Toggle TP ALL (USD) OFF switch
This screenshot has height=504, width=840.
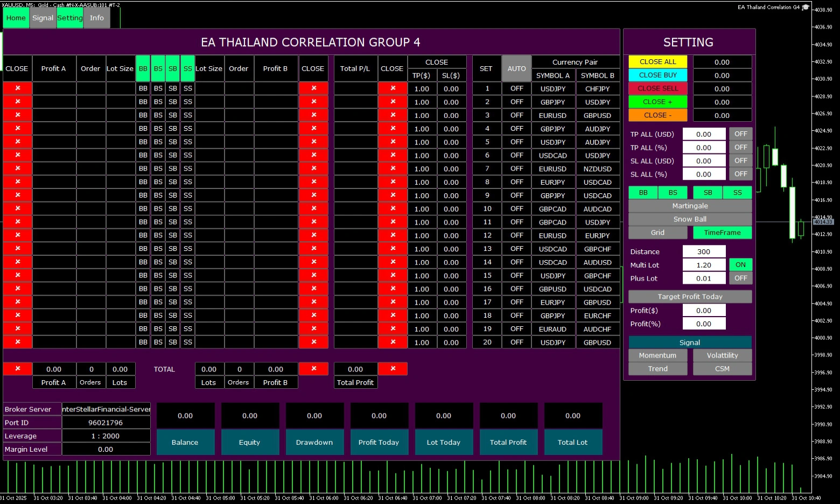point(740,134)
